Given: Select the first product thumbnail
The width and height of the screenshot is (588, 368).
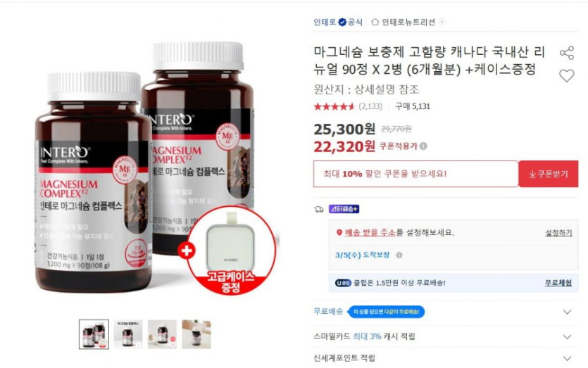Looking at the screenshot, I should point(94,334).
